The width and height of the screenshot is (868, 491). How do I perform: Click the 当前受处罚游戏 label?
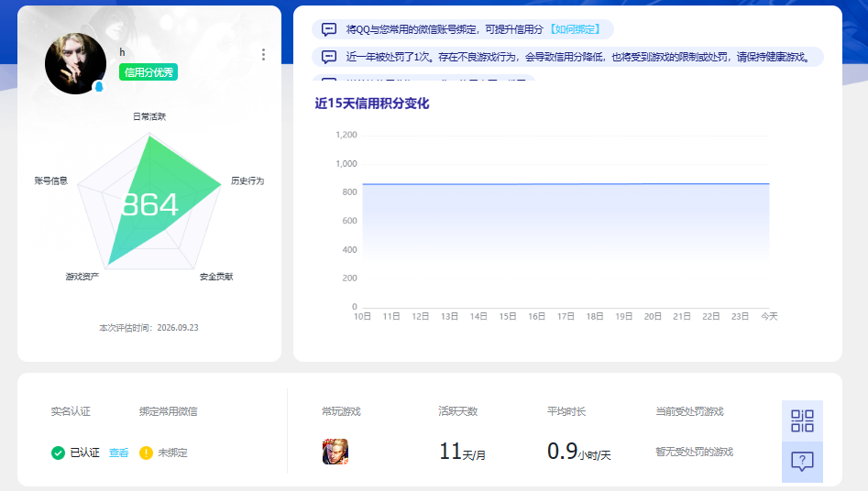point(690,411)
